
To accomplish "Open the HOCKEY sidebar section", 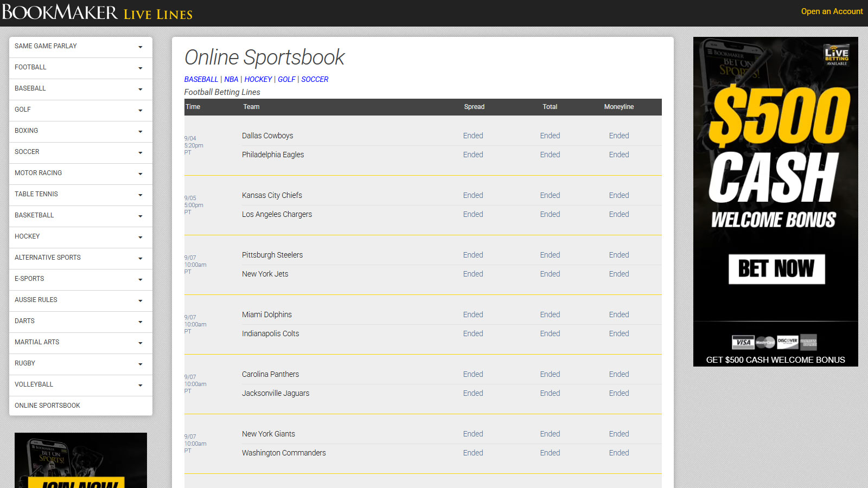I will click(80, 236).
